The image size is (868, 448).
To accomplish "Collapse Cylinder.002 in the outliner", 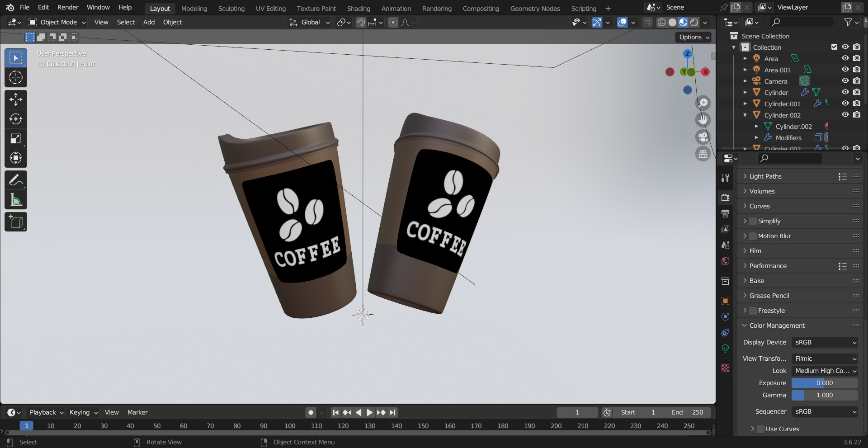I will click(x=745, y=115).
